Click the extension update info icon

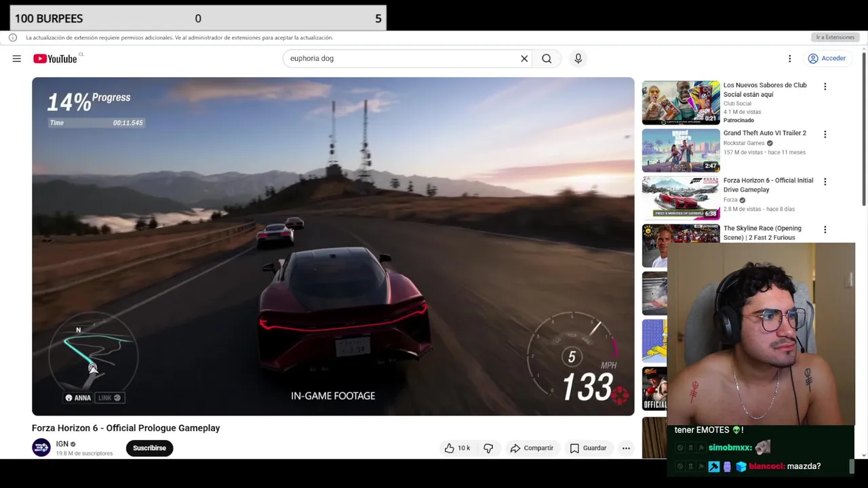[x=12, y=37]
